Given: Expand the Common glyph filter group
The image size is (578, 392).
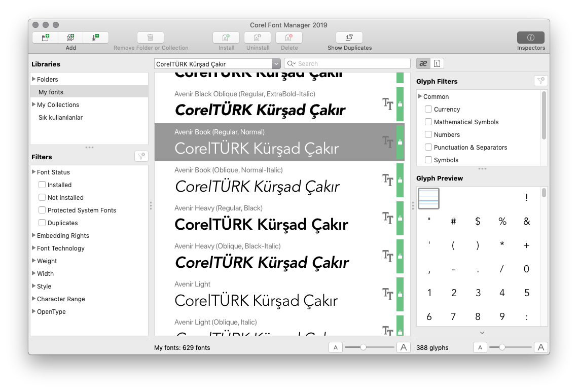Looking at the screenshot, I should [420, 96].
